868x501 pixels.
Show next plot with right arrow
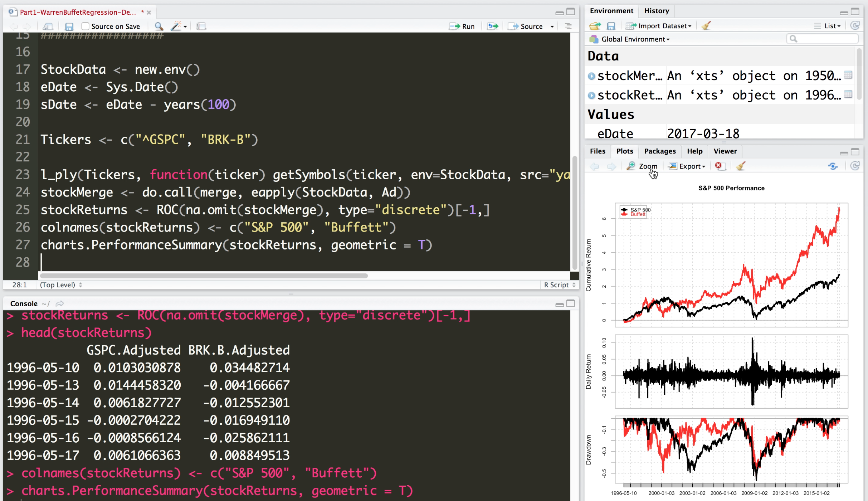click(611, 166)
